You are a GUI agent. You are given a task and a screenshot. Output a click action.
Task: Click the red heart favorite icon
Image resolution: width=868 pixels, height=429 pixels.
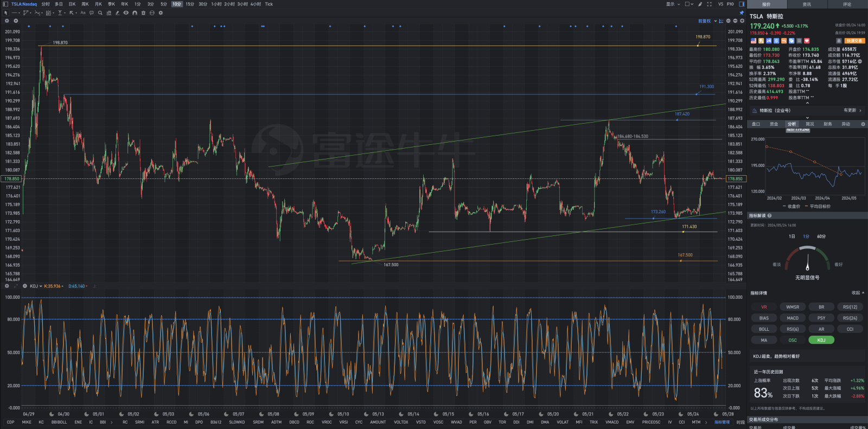coord(807,41)
